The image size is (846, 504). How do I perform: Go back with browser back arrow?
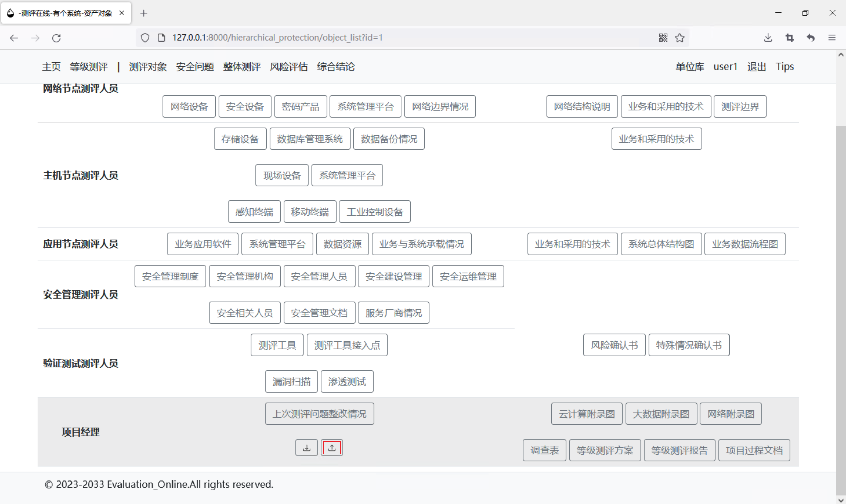coord(14,38)
